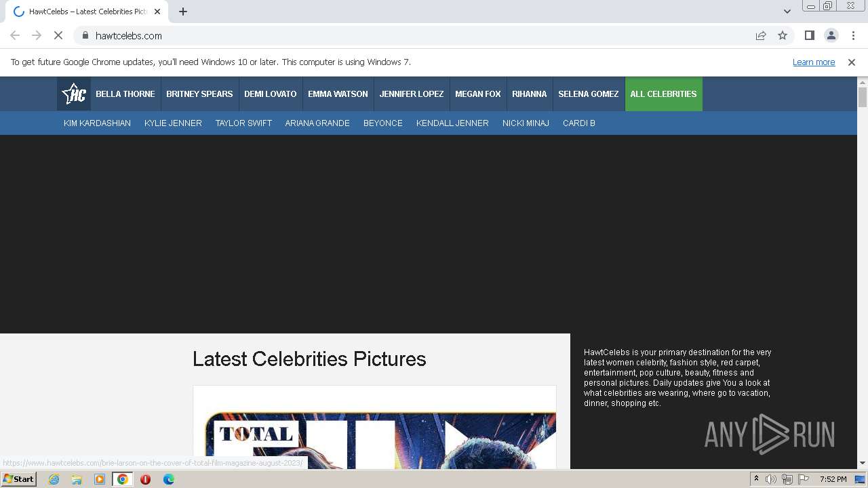Show hidden system tray icons
Viewport: 868px width, 488px height.
[x=756, y=479]
